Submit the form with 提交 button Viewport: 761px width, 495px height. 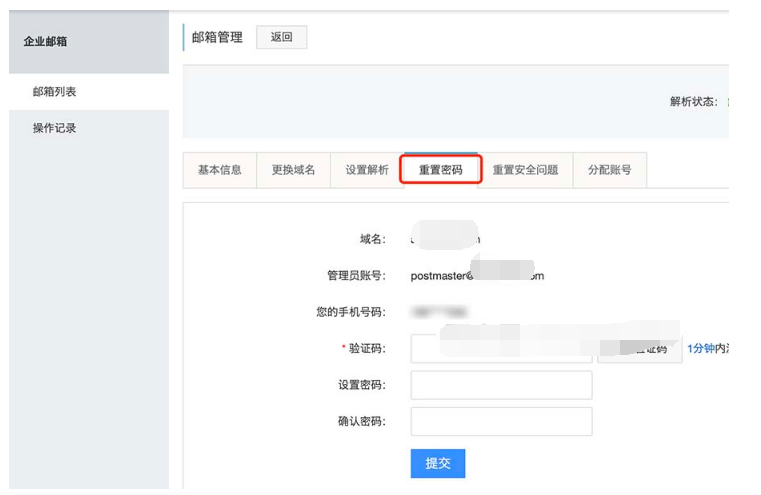[438, 463]
